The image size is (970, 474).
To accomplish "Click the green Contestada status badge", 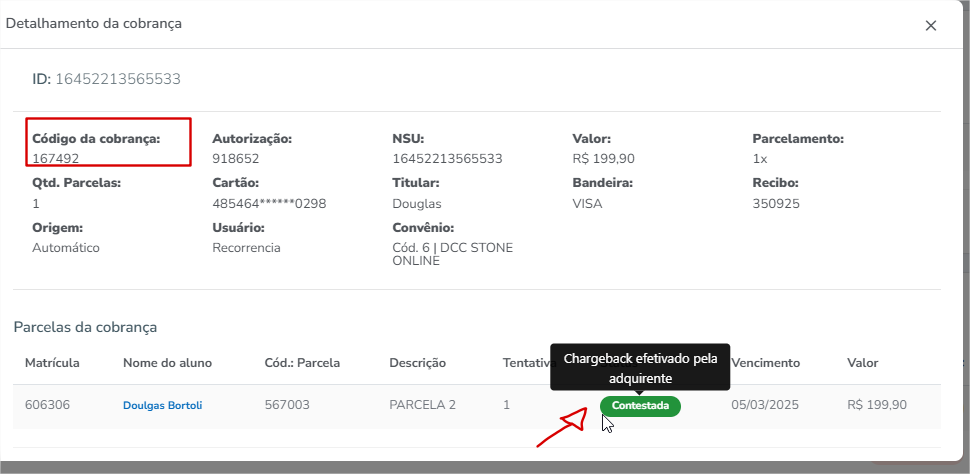I will (640, 406).
